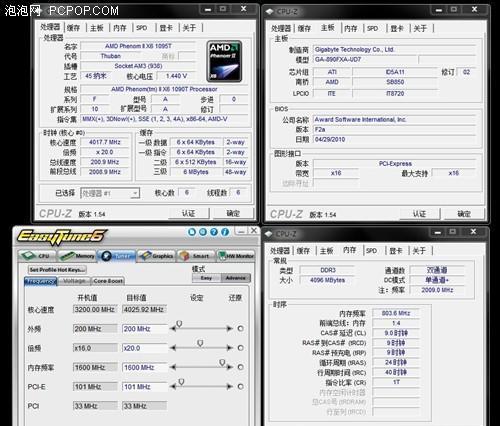Click the leftmost round blue icon in EasyTune6 header
Image resolution: width=500 pixels, height=426 pixels.
pyautogui.click(x=192, y=232)
